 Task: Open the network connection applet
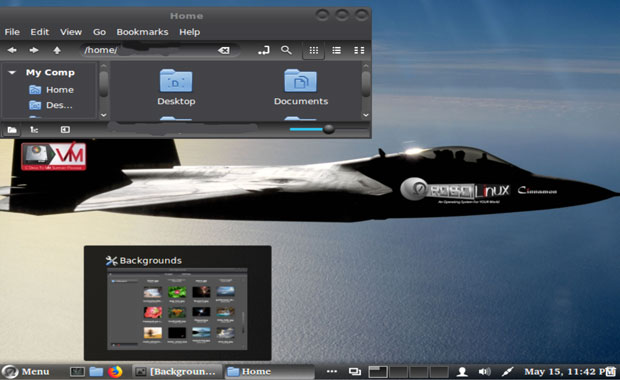point(507,372)
